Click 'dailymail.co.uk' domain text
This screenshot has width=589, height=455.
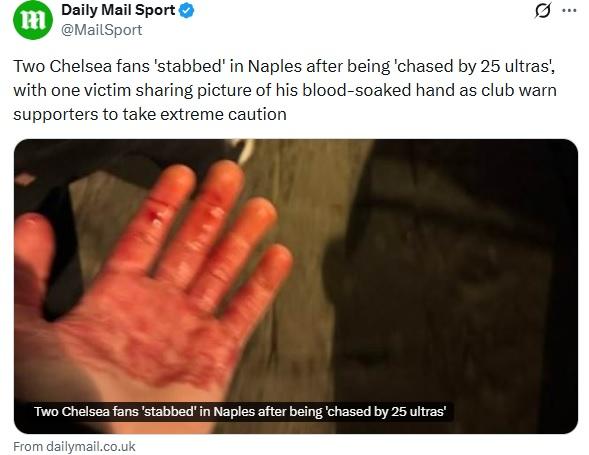pyautogui.click(x=91, y=446)
